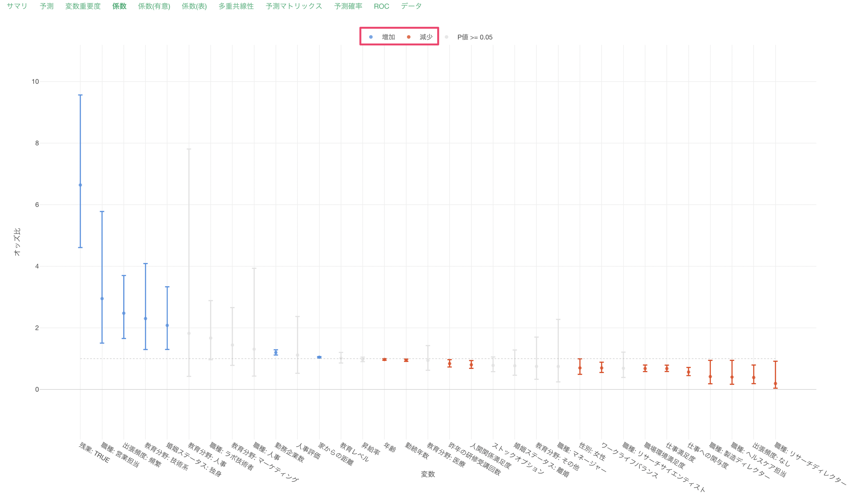This screenshot has height=504, width=853.
Task: Open the 予測マトリックス tab
Action: click(294, 6)
